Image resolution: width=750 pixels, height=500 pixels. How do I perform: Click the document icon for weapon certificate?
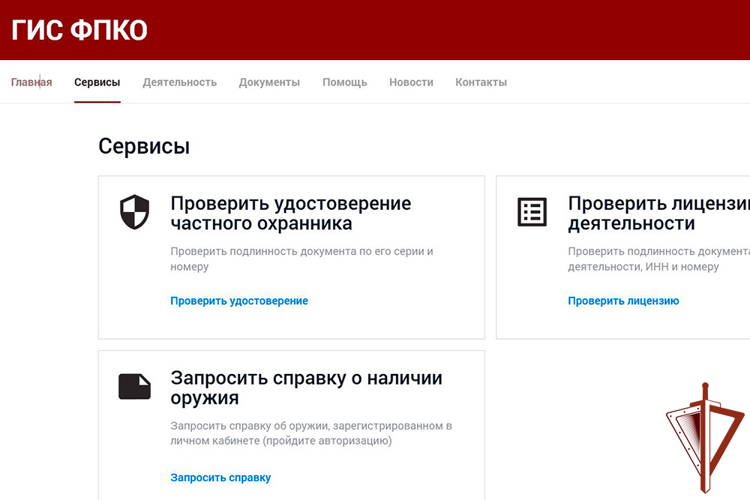click(134, 387)
